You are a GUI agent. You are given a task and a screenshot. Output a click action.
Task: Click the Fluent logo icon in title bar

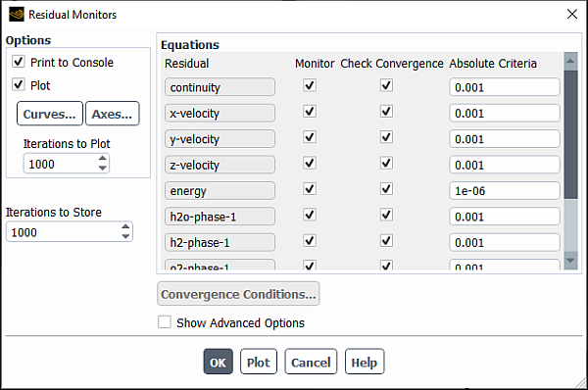[x=16, y=15]
